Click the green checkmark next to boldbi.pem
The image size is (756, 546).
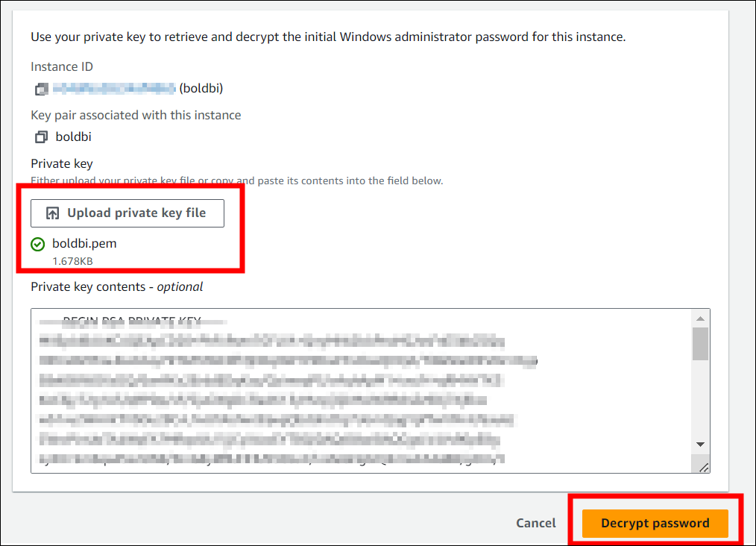(38, 244)
